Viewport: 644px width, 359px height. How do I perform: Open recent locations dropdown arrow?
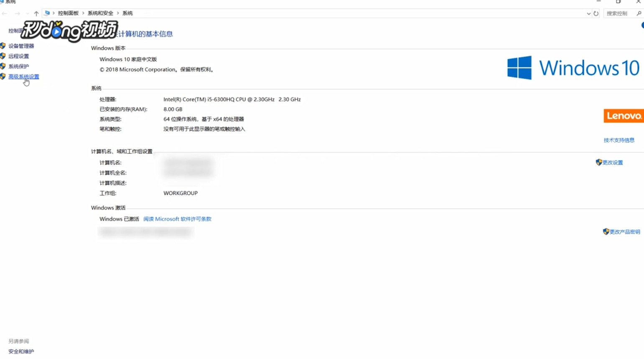click(28, 13)
